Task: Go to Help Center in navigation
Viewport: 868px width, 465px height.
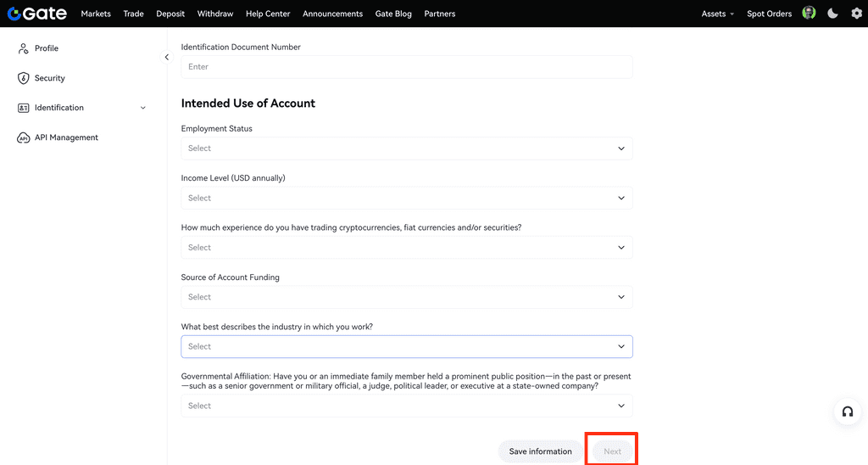Action: coord(267,14)
